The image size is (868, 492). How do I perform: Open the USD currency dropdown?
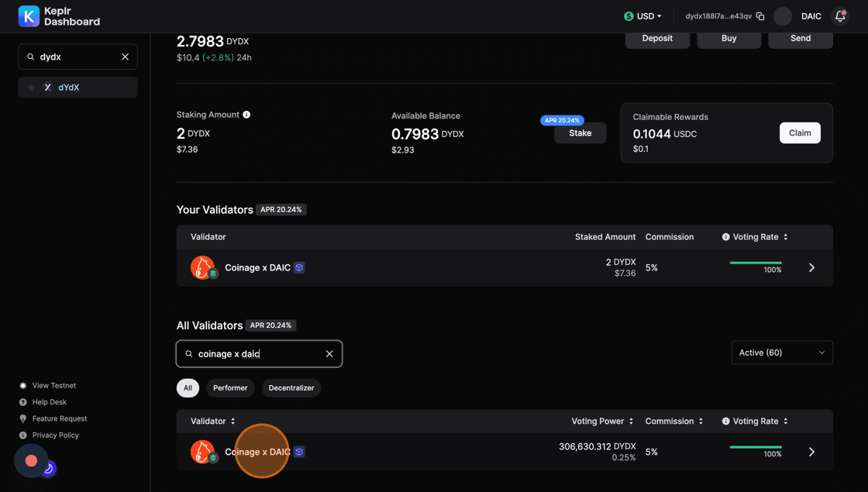643,16
